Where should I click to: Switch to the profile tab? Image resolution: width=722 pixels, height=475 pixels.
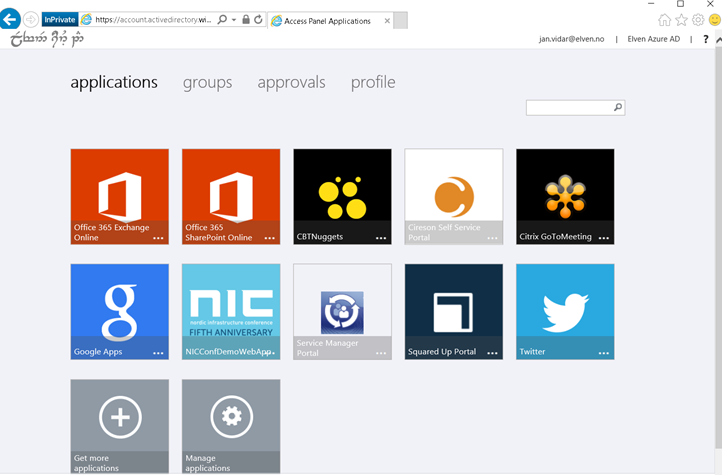(x=373, y=82)
